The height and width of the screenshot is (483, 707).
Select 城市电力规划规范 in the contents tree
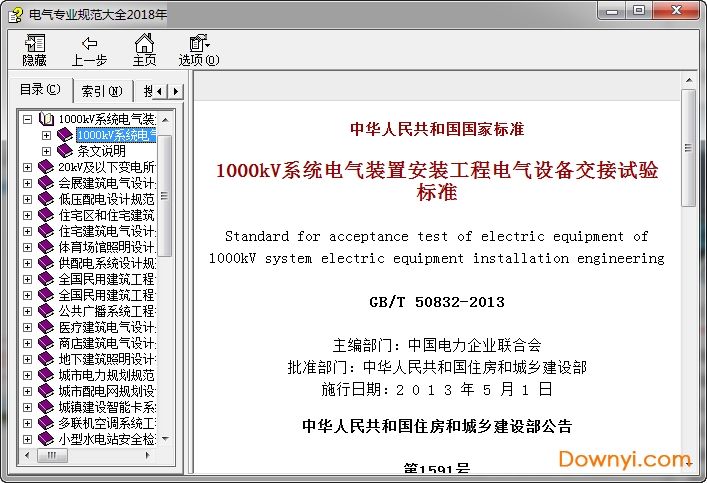click(x=106, y=375)
